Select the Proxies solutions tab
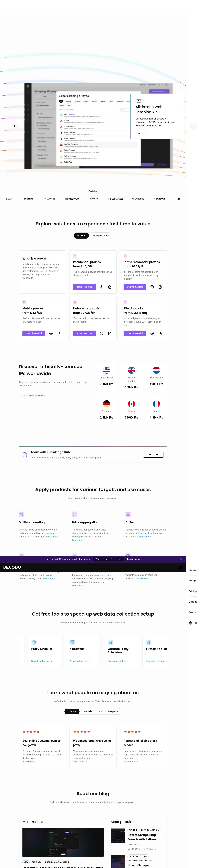The width and height of the screenshot is (197, 868). [x=81, y=236]
